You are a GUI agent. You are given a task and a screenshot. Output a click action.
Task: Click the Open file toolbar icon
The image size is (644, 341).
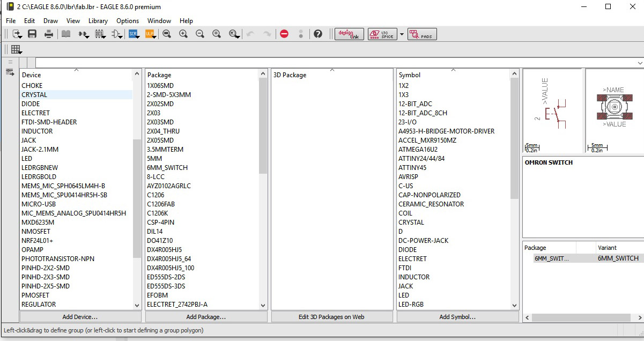[x=17, y=34]
